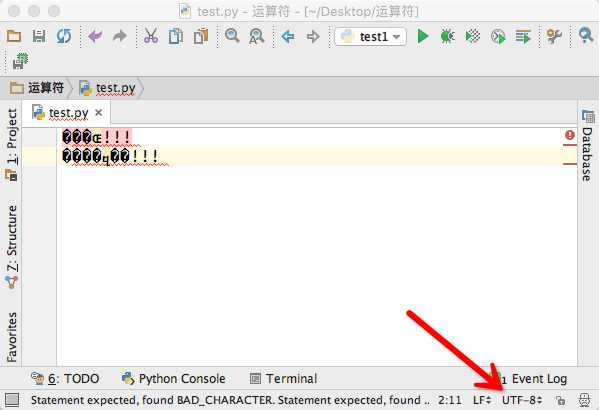The image size is (599, 410).
Task: Toggle tool window buttons icon in status bar
Action: coord(12,400)
